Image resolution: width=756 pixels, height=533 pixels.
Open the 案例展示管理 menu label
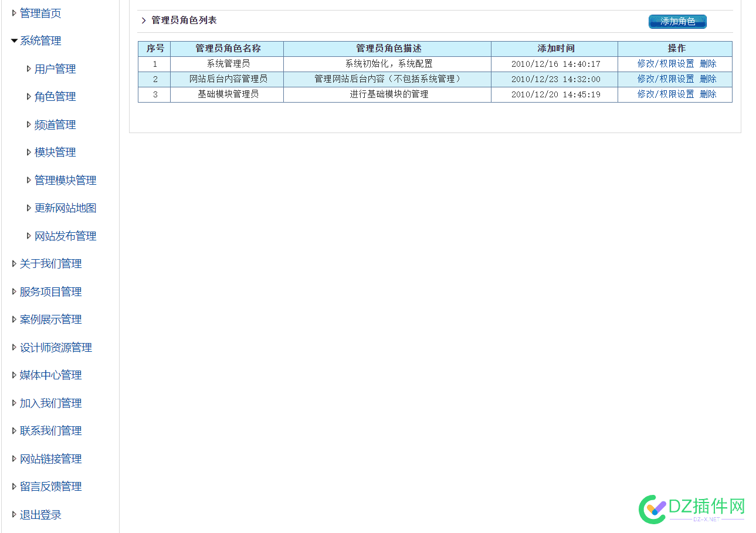point(50,320)
